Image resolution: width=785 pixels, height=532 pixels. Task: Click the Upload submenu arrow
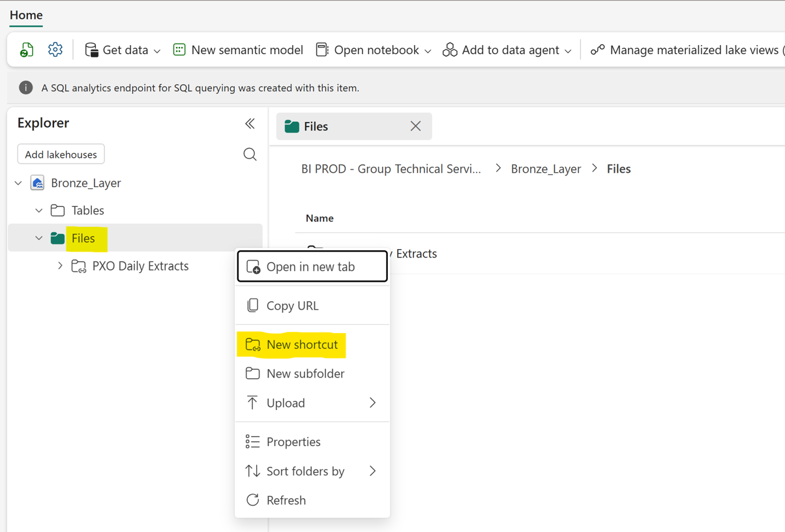tap(372, 403)
